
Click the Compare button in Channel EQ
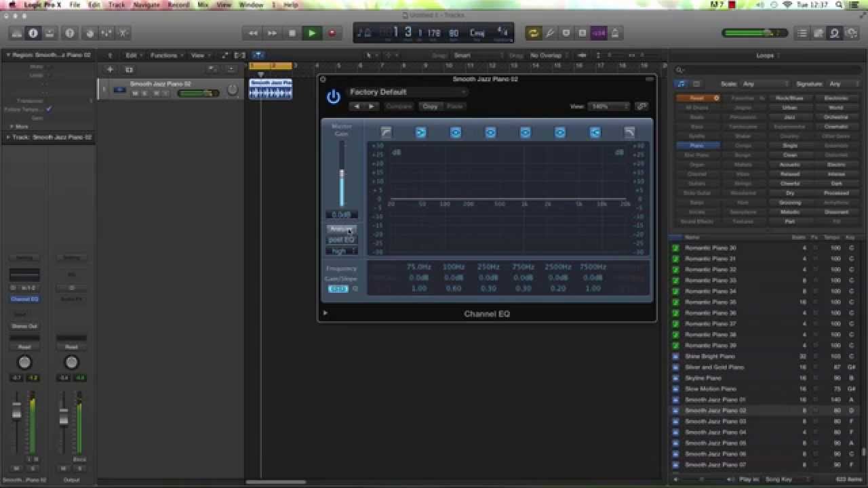click(399, 106)
